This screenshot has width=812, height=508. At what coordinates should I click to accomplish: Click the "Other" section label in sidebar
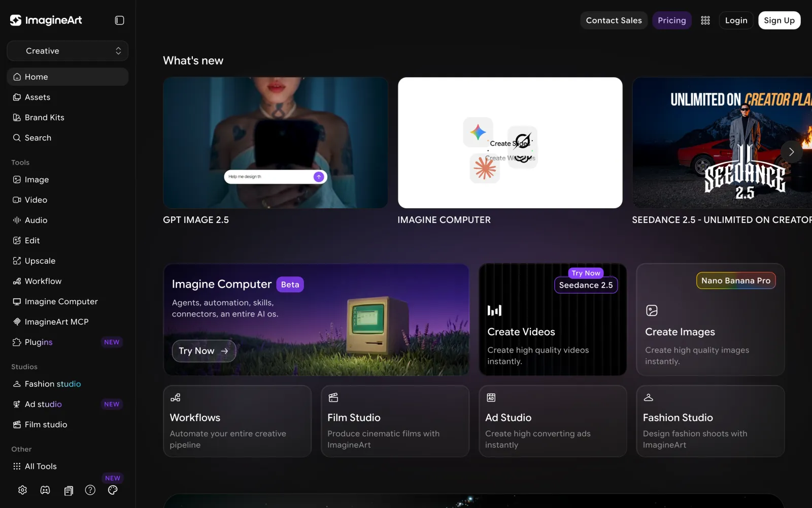(21, 449)
